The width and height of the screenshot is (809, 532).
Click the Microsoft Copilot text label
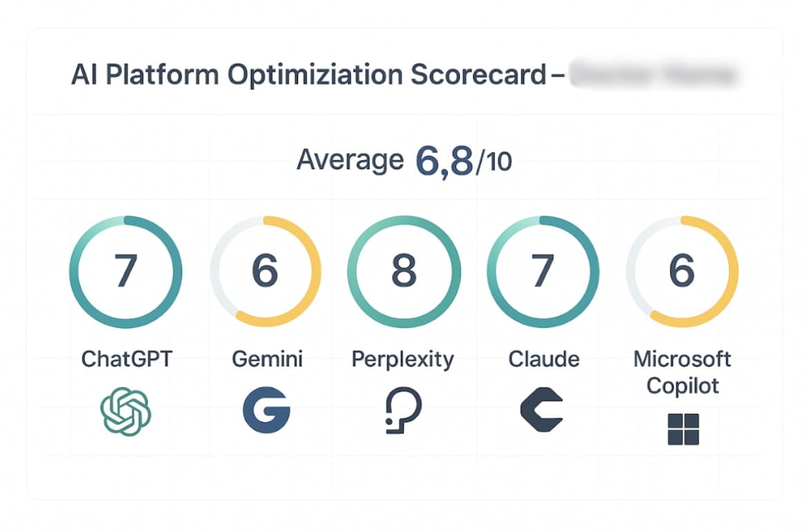click(682, 372)
